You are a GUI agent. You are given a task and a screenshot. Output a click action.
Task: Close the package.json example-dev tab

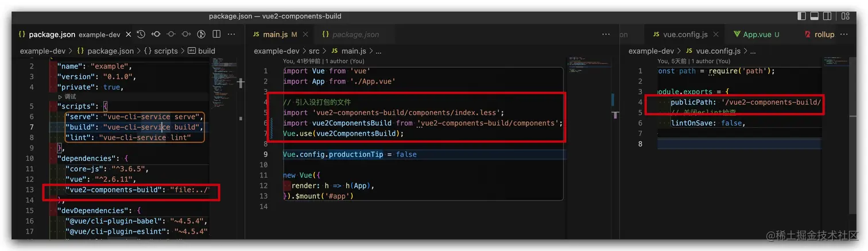tap(128, 34)
